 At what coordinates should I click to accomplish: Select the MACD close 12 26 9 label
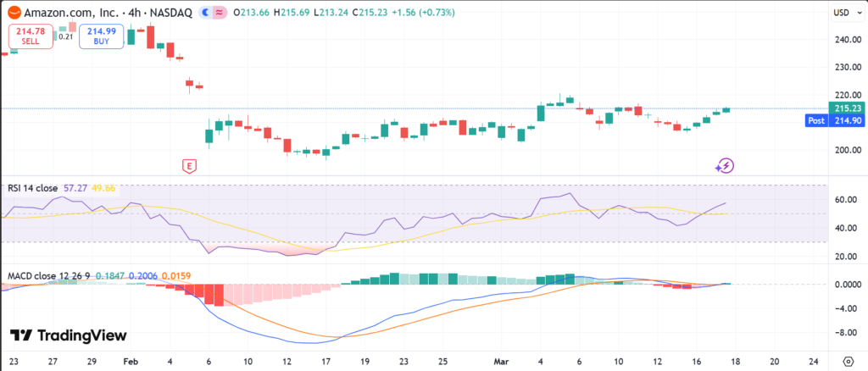[49, 276]
